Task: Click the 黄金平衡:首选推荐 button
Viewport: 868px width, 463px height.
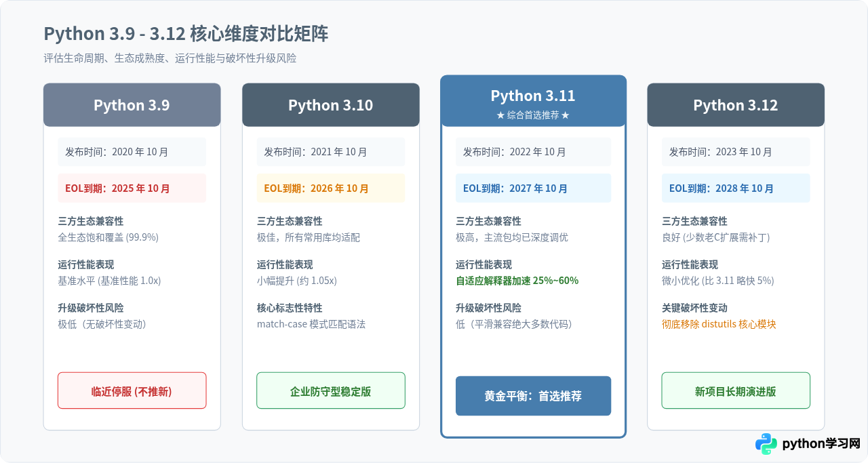Action: click(533, 396)
